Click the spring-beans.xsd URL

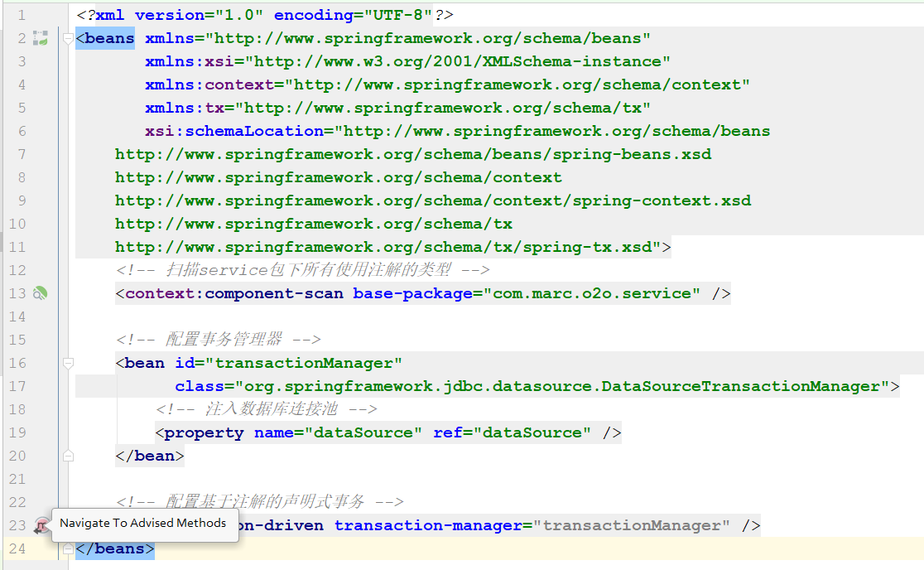413,154
